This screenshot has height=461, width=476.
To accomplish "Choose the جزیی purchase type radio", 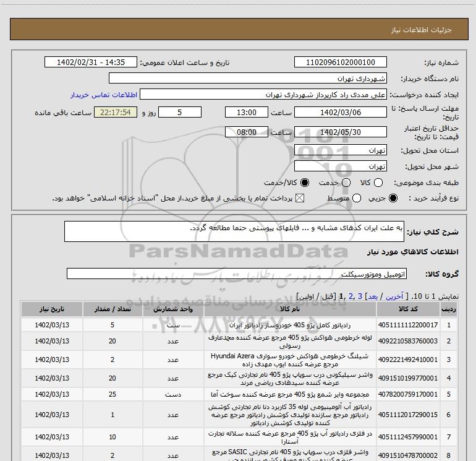I will [x=393, y=198].
